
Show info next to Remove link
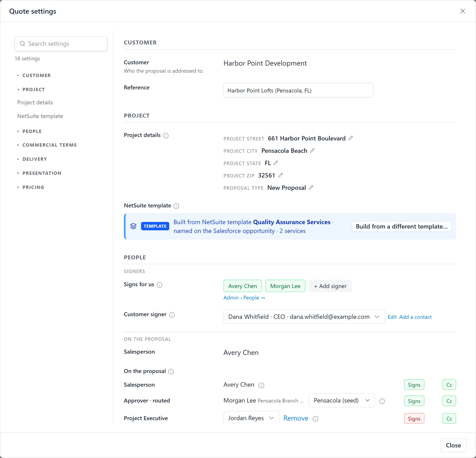(316, 419)
